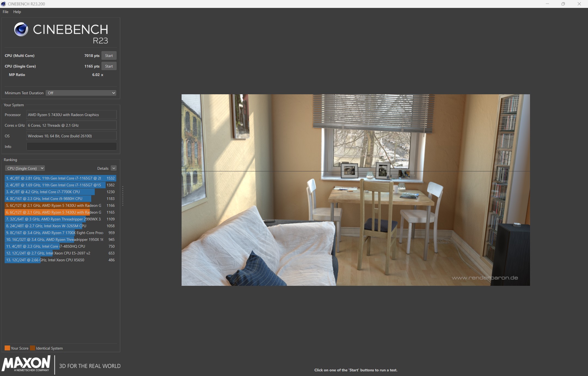The height and width of the screenshot is (376, 588).
Task: Open Minimum Test Duration dropdown
Action: (81, 93)
